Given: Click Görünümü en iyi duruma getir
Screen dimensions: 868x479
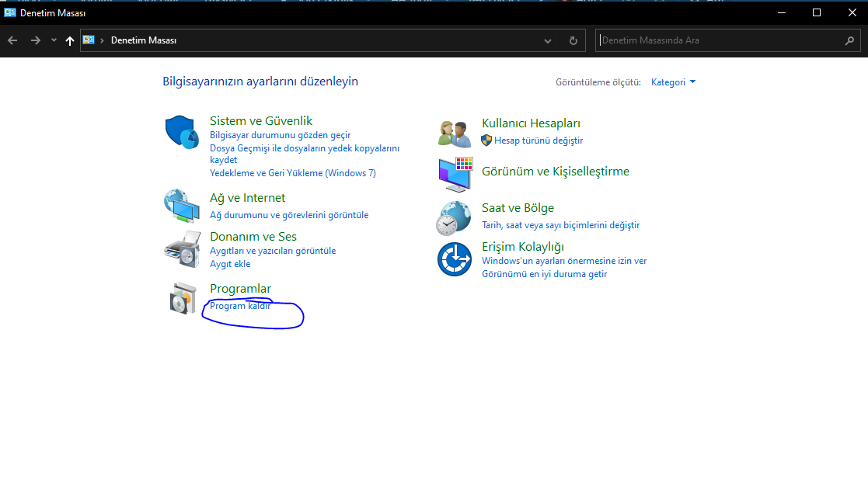Looking at the screenshot, I should pos(544,274).
